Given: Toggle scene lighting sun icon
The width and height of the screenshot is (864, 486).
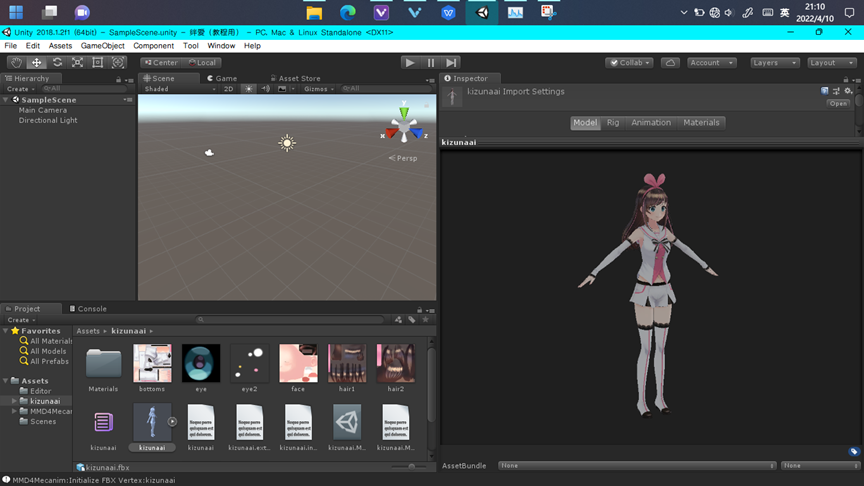Looking at the screenshot, I should tap(249, 89).
